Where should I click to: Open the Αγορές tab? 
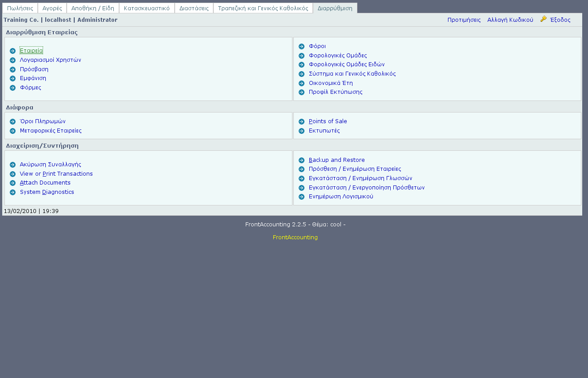[x=52, y=8]
